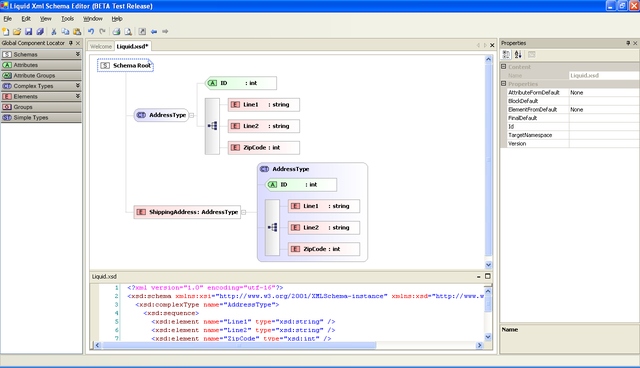Viewport: 640px width, 368px height.
Task: Select the top Line1 : string element
Action: (x=264, y=105)
